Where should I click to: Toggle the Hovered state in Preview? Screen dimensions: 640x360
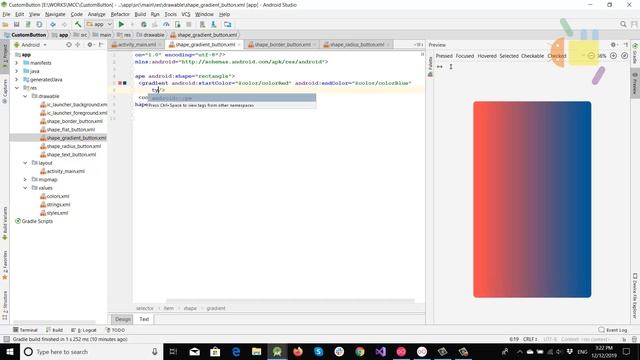coord(487,56)
